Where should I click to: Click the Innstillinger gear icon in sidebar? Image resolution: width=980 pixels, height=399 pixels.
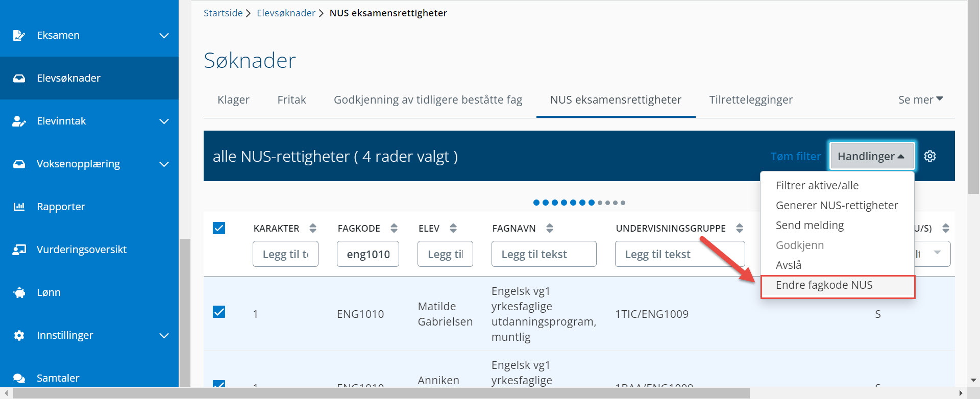pyautogui.click(x=19, y=335)
